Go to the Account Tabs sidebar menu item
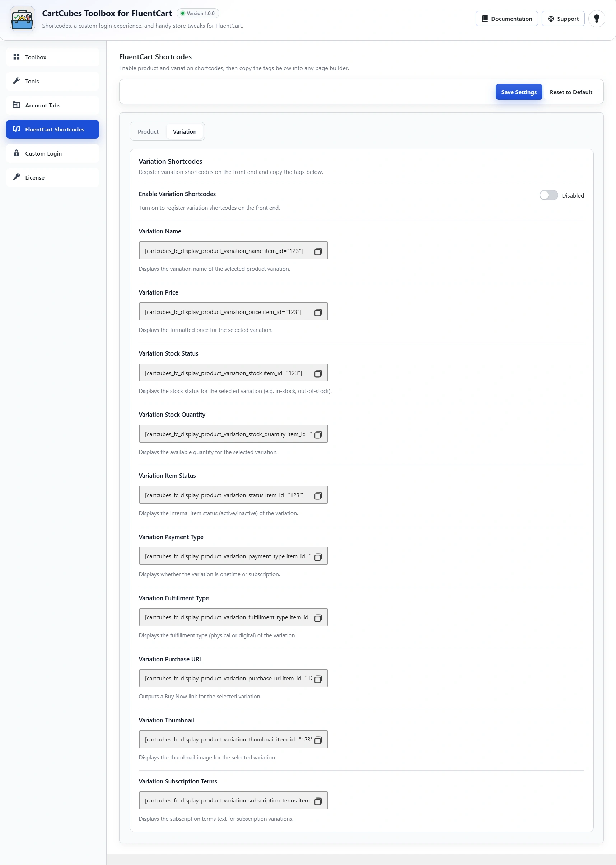The width and height of the screenshot is (616, 865). tap(53, 105)
